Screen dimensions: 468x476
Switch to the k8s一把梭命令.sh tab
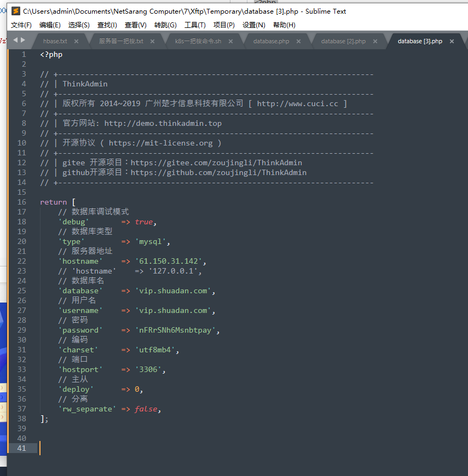[198, 41]
